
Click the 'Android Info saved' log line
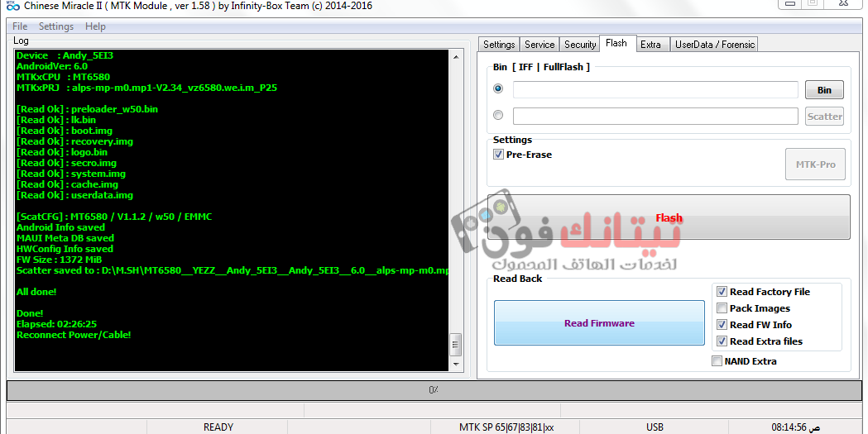(60, 227)
